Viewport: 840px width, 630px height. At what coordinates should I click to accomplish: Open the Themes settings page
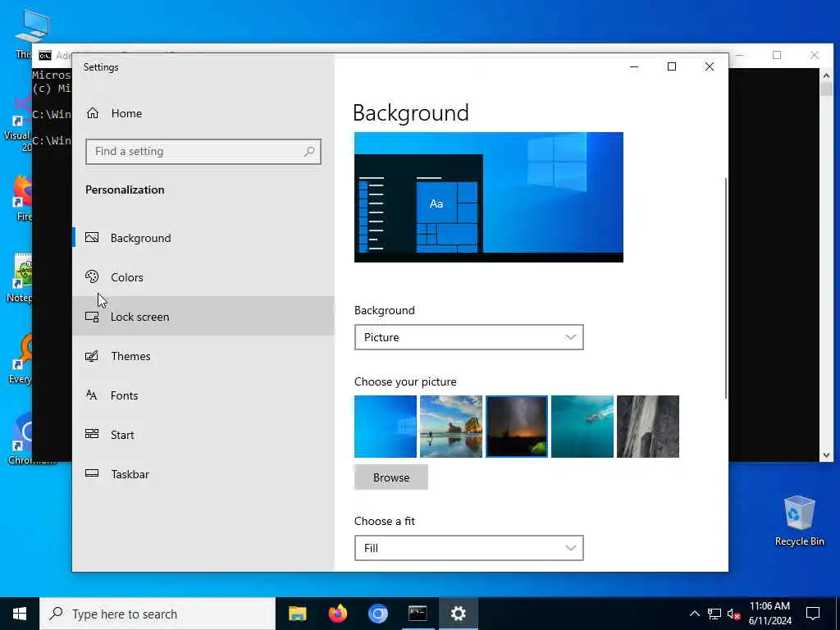203,356
